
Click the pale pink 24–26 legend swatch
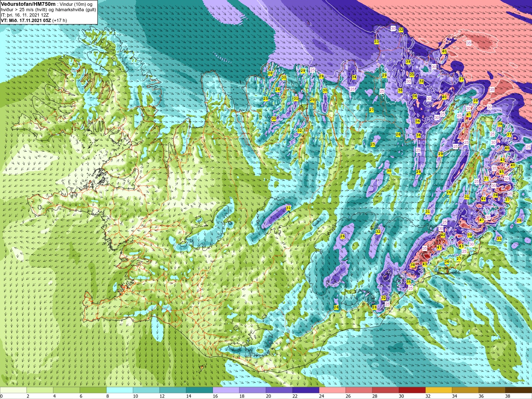click(332, 390)
